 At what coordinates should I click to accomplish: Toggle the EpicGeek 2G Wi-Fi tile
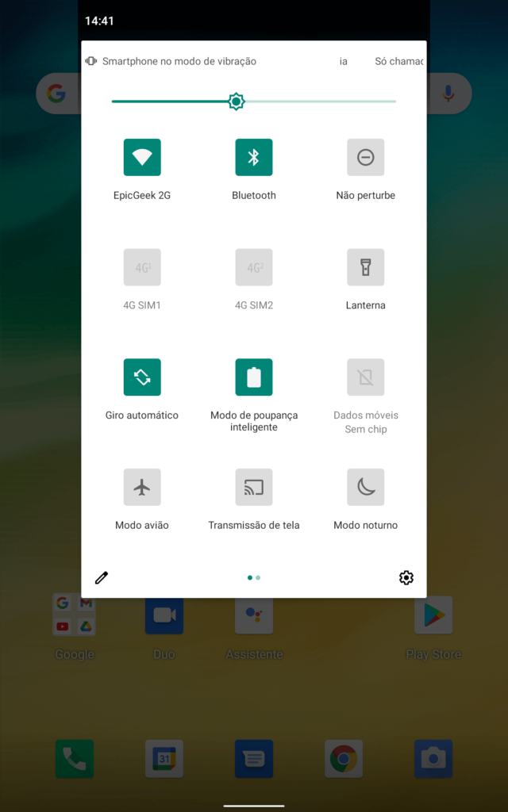click(x=142, y=157)
